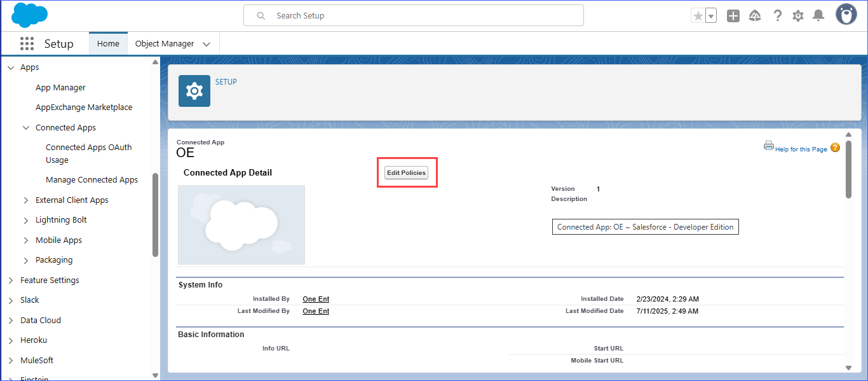
Task: Switch to the Home tab
Action: [x=108, y=44]
